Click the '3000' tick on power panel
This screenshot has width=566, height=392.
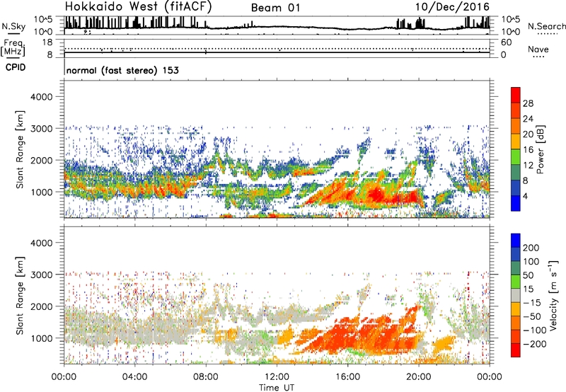tap(42, 129)
